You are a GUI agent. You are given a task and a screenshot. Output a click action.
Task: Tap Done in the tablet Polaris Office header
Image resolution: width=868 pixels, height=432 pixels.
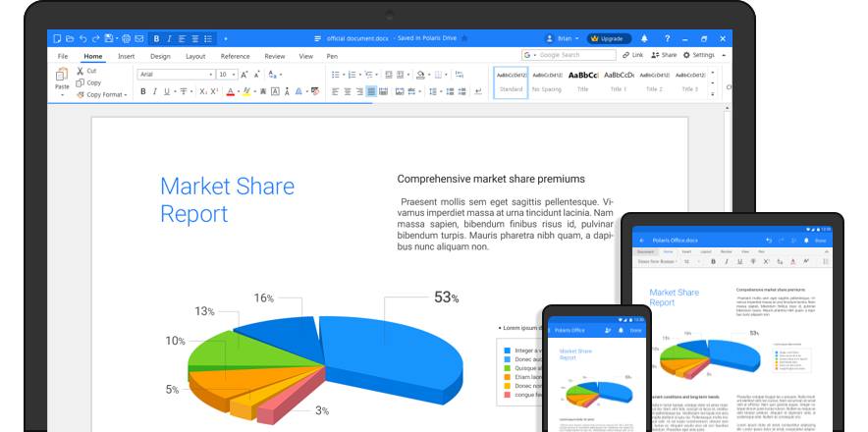point(821,241)
